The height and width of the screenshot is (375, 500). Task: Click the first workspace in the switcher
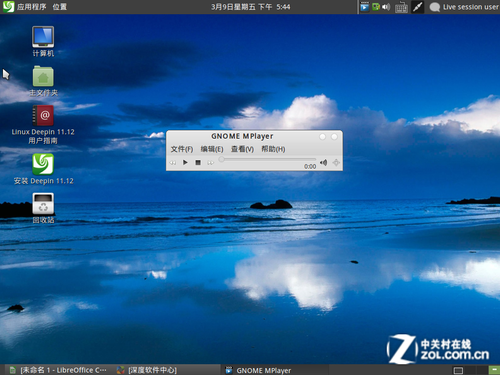458,370
